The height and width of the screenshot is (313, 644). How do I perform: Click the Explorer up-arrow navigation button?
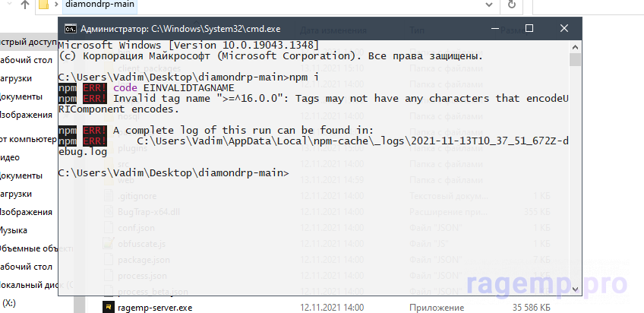pyautogui.click(x=25, y=5)
